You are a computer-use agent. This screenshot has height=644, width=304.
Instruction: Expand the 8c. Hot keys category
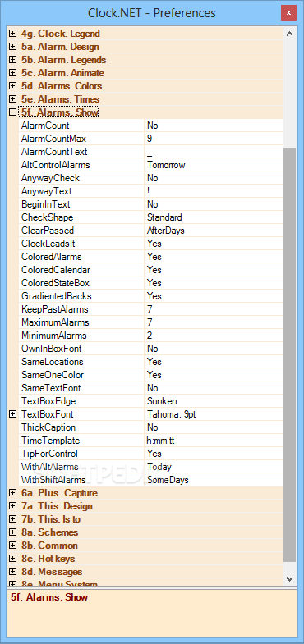(x=13, y=559)
